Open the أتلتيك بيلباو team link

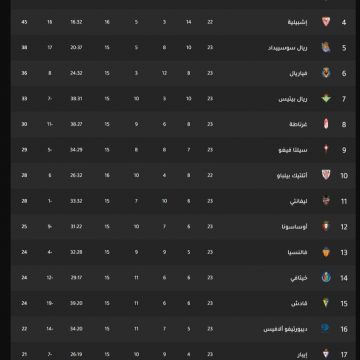click(292, 176)
